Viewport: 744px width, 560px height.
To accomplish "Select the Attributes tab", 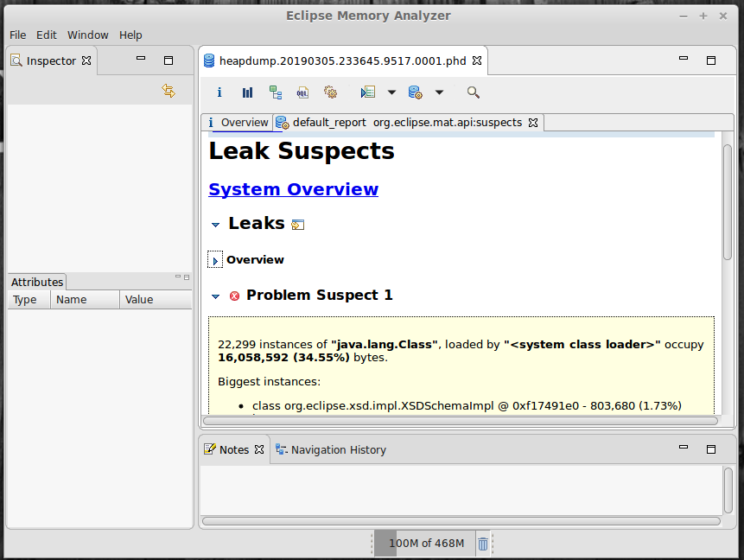I will (x=37, y=282).
